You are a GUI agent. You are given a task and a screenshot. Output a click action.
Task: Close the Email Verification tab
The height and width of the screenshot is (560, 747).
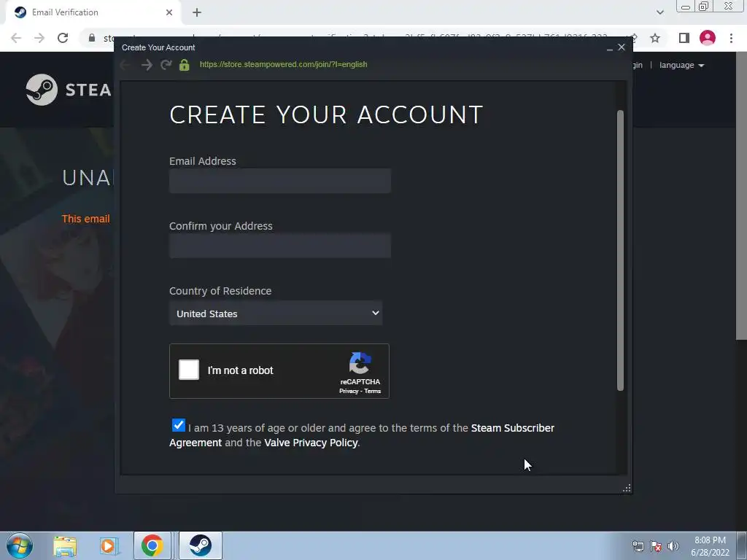click(169, 12)
